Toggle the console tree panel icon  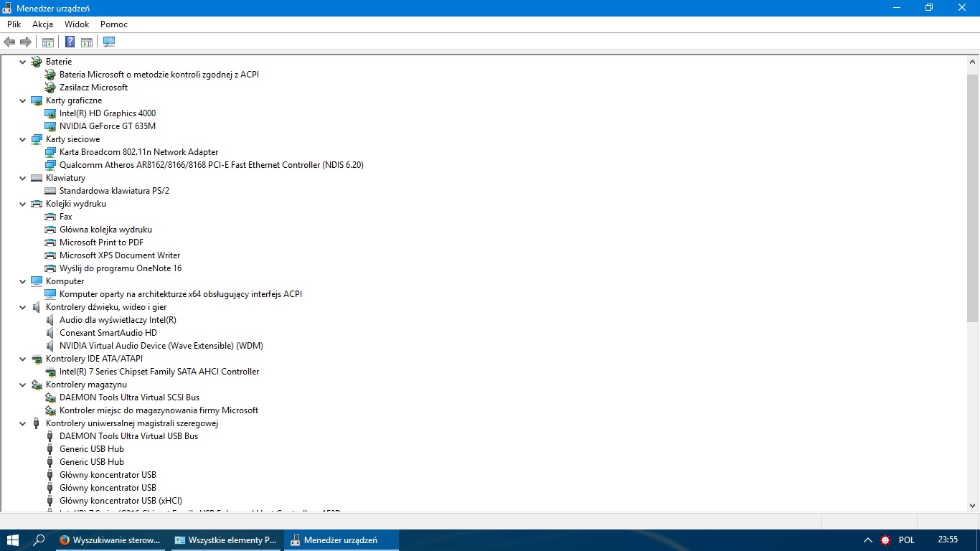click(47, 41)
